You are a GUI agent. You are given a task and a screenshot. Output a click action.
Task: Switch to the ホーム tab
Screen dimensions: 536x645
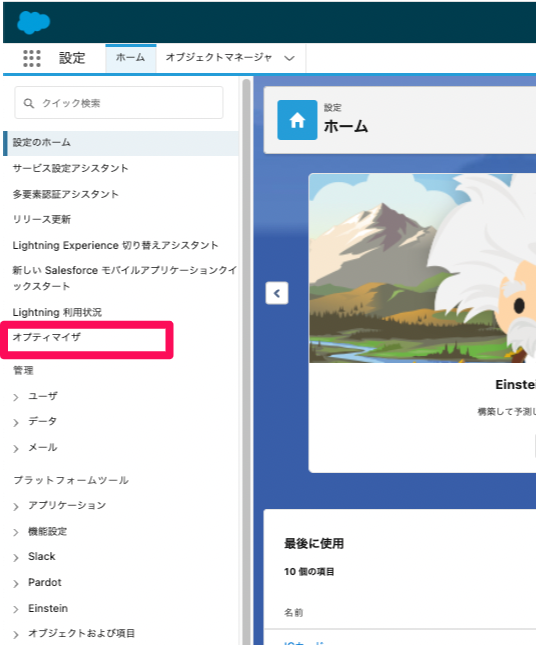(131, 58)
